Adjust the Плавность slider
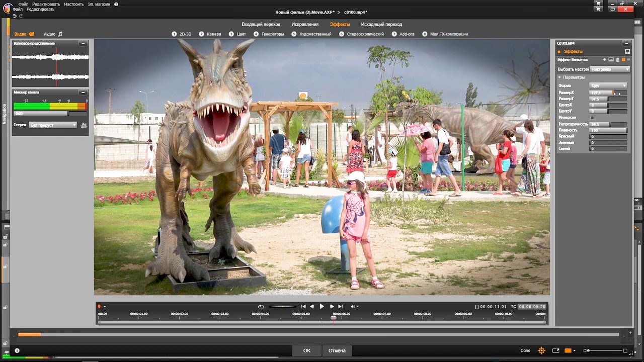Viewport: 644px width, 362px height. point(608,130)
